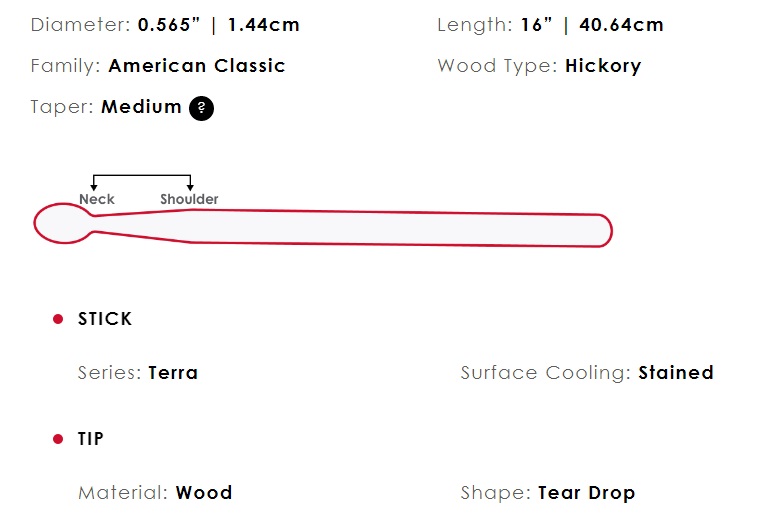
Task: Click the teardrop tip of drumstick drawing
Action: pos(63,223)
